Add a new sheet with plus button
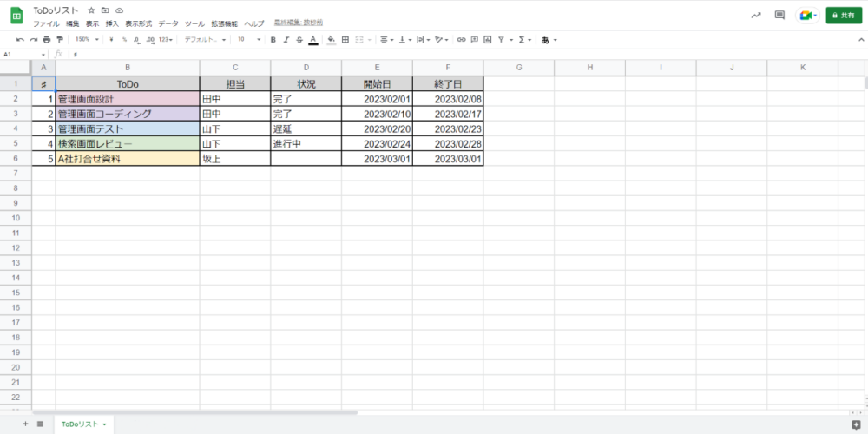Viewport: 868px width, 434px height. (25, 424)
